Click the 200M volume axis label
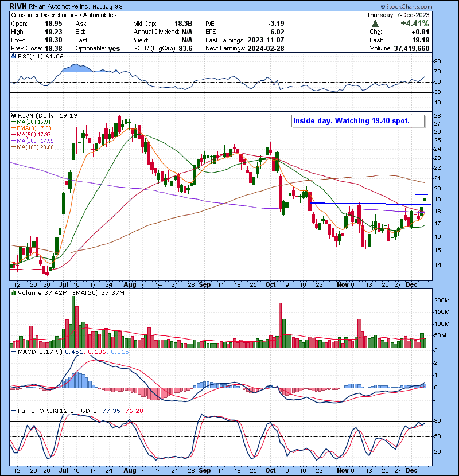 point(442,301)
